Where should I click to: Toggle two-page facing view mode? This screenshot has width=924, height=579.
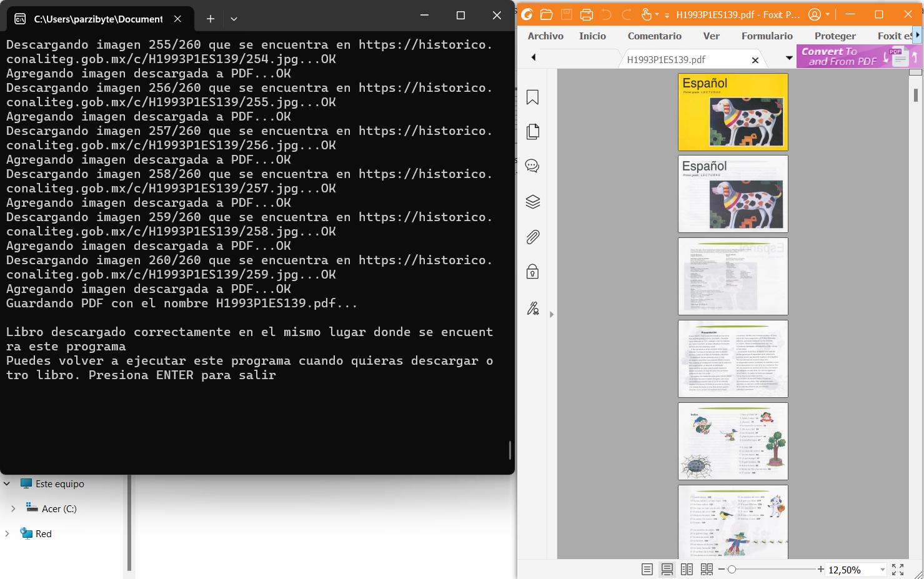[687, 569]
